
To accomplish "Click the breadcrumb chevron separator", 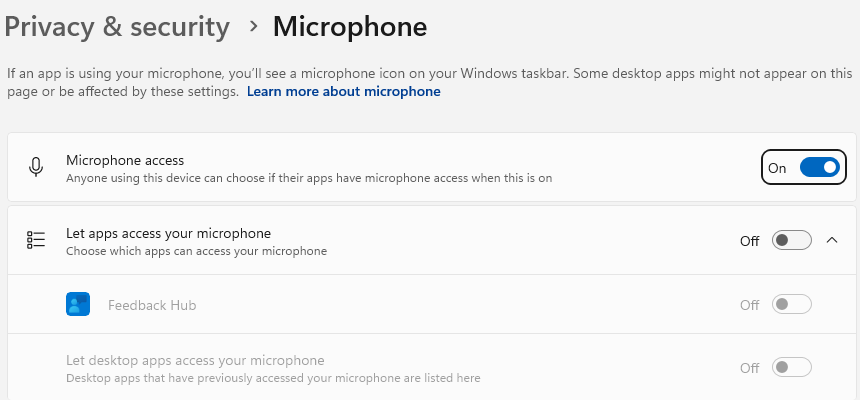I will point(253,26).
